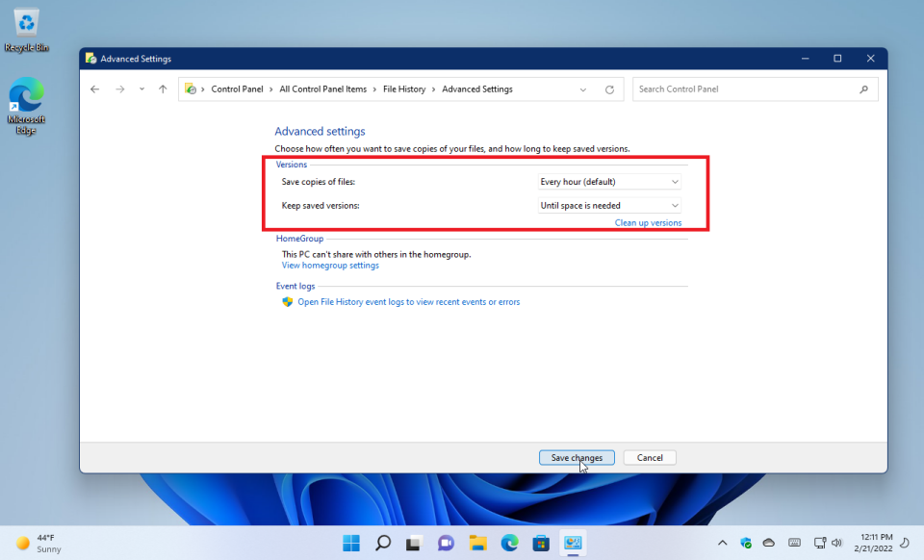The image size is (924, 560).
Task: Click the Refresh icon in the address bar
Action: pyautogui.click(x=609, y=89)
